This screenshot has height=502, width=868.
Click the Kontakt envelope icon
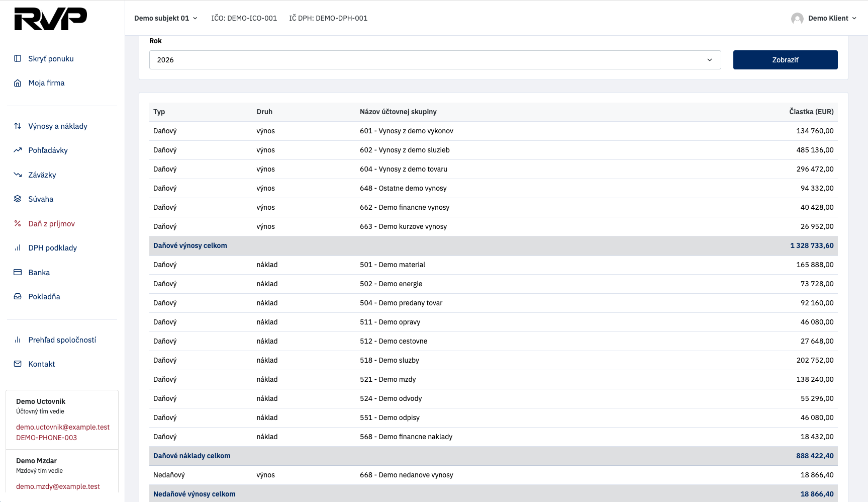[18, 364]
